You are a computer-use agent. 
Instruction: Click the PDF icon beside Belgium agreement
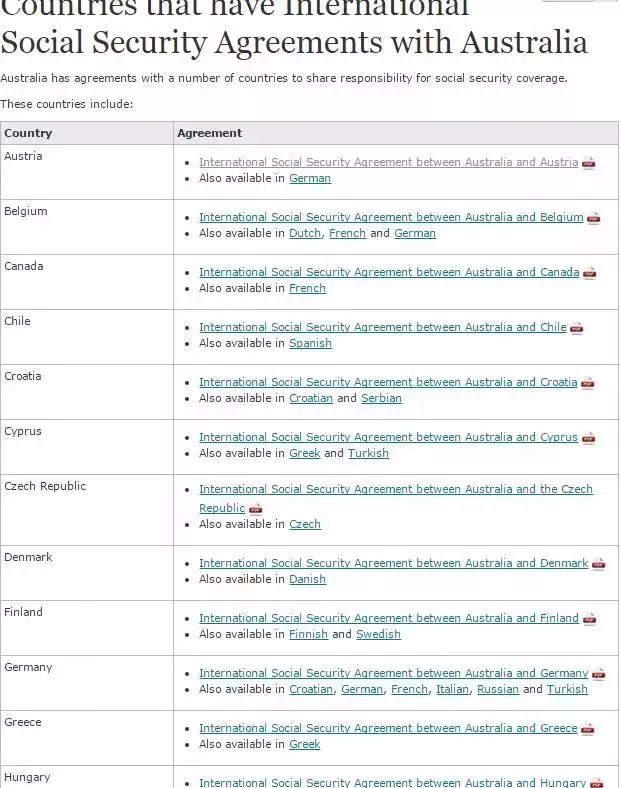tap(593, 218)
